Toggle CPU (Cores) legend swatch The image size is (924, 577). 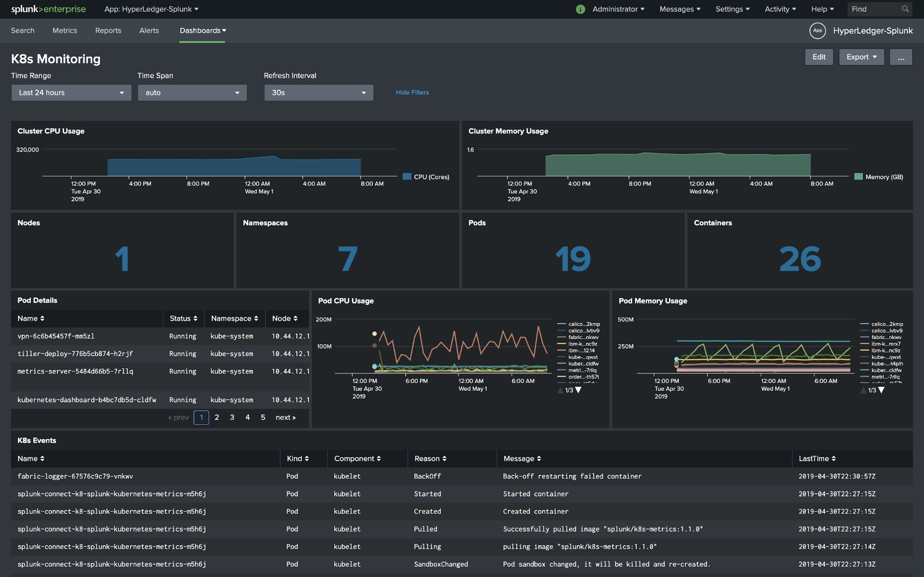tap(407, 176)
